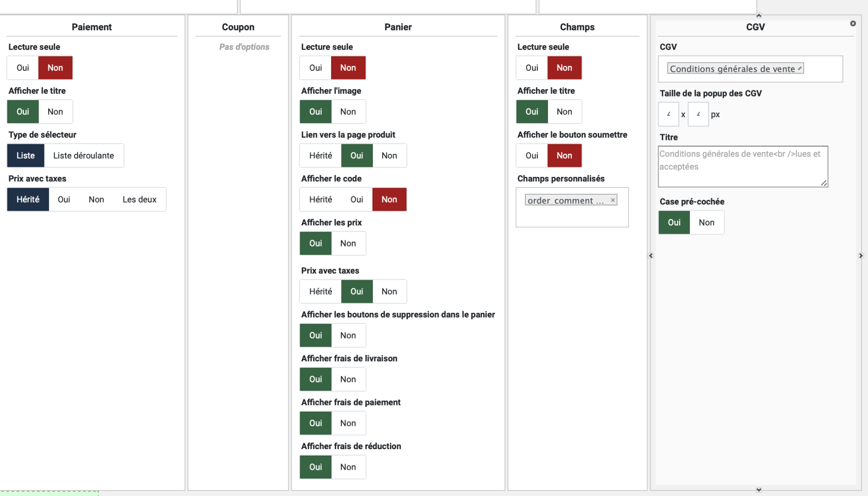Open the CGV article selection box
The image size is (868, 496).
(822, 69)
